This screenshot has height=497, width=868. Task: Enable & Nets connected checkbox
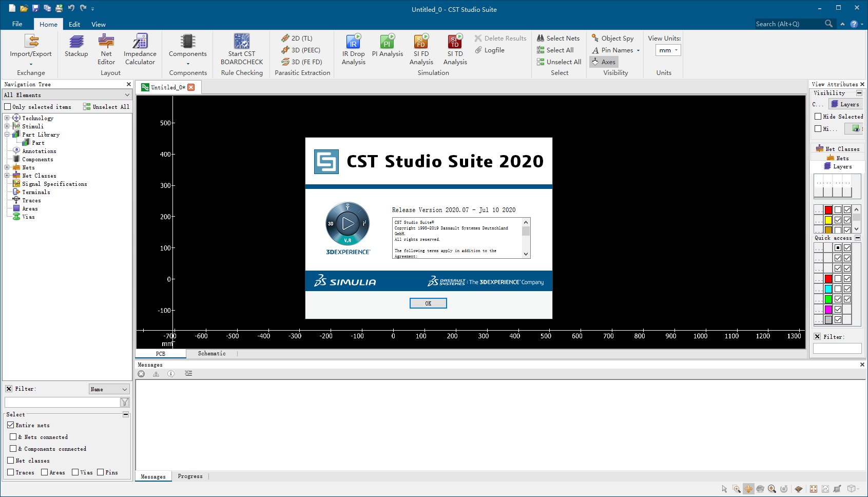click(x=13, y=437)
